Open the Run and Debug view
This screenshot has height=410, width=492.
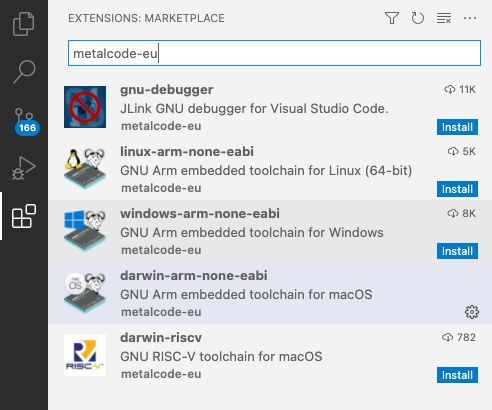[x=23, y=168]
